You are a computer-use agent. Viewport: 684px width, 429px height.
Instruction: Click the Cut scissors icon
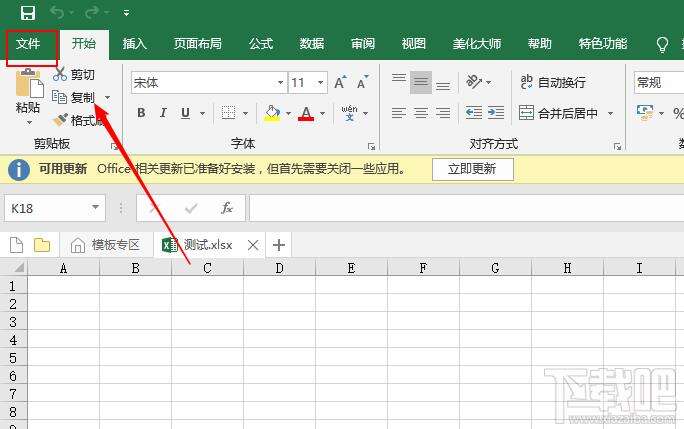(59, 75)
